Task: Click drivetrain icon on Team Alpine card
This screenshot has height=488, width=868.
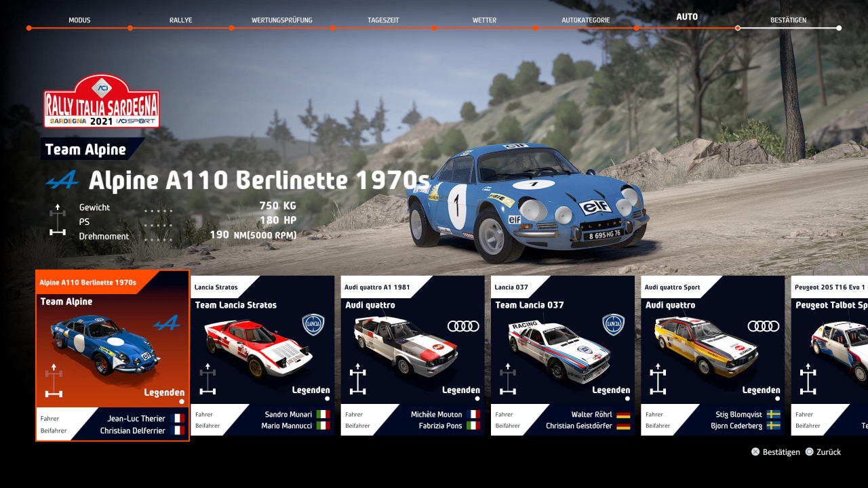Action: tap(54, 380)
